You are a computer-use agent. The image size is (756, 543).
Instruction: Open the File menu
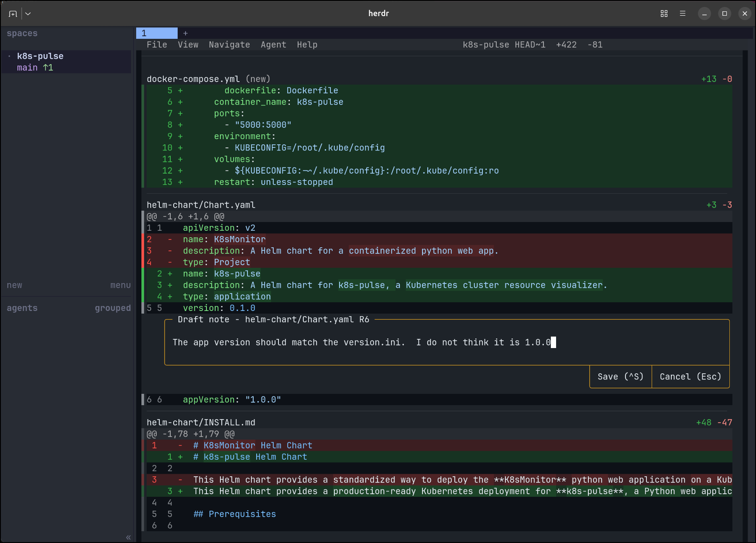[x=157, y=44]
